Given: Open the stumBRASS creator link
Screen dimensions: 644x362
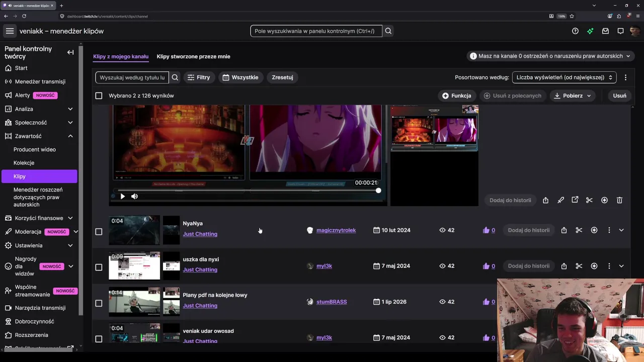Looking at the screenshot, I should [x=332, y=302].
